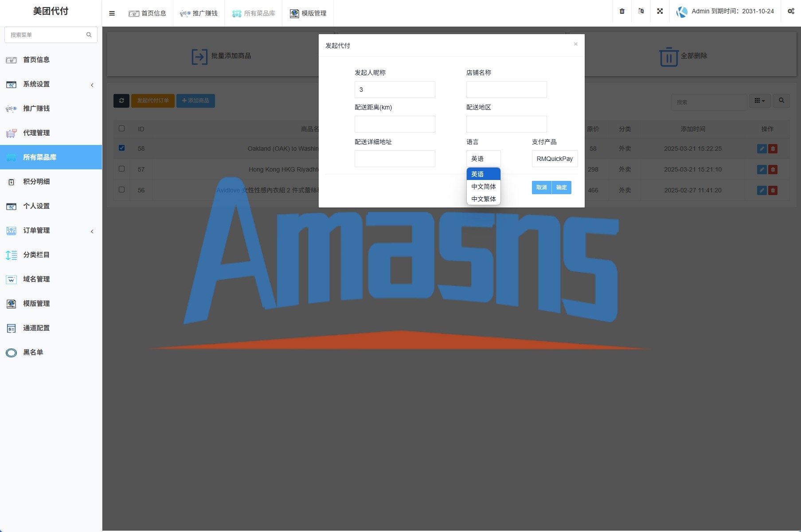Select 中文简体 option in language list

point(483,187)
